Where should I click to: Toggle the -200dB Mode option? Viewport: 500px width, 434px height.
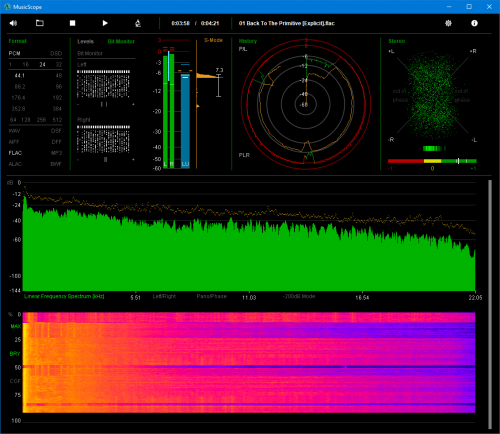point(299,296)
